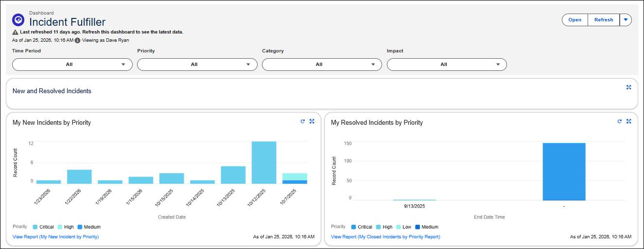Open the dashboard by clicking the Open button
Screen dimensions: 644x249
pos(575,20)
